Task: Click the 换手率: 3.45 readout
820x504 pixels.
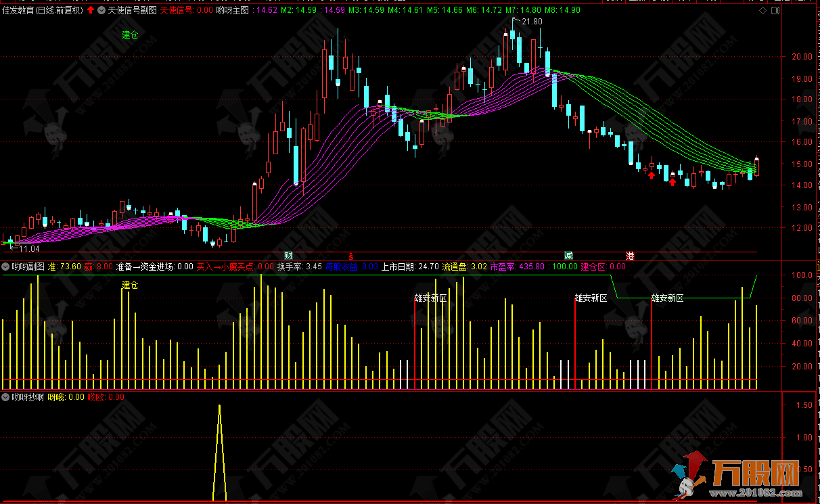Action: point(299,267)
